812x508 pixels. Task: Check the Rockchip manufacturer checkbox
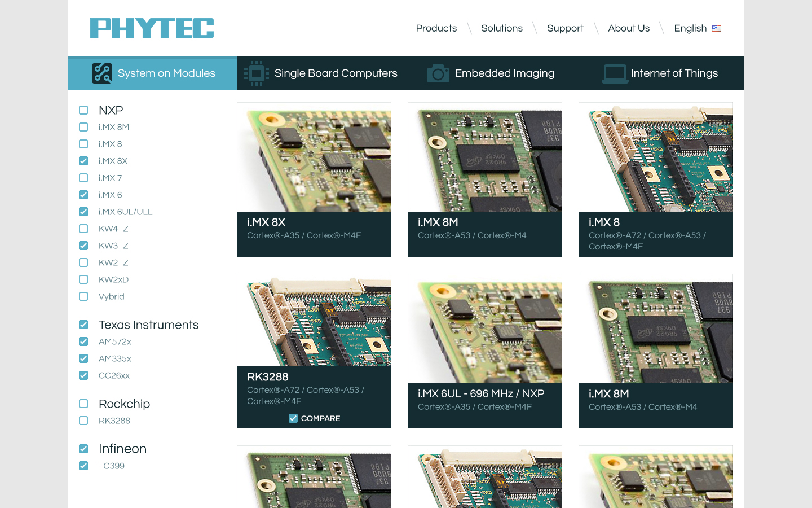83,404
